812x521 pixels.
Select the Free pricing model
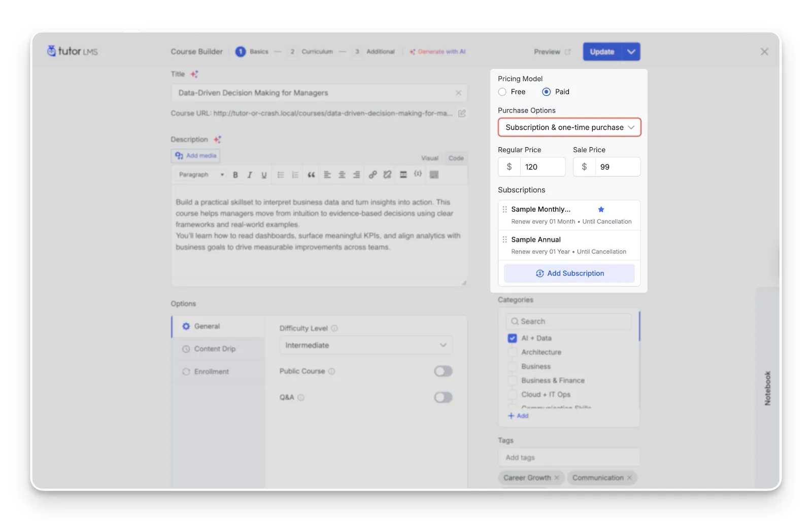point(502,92)
